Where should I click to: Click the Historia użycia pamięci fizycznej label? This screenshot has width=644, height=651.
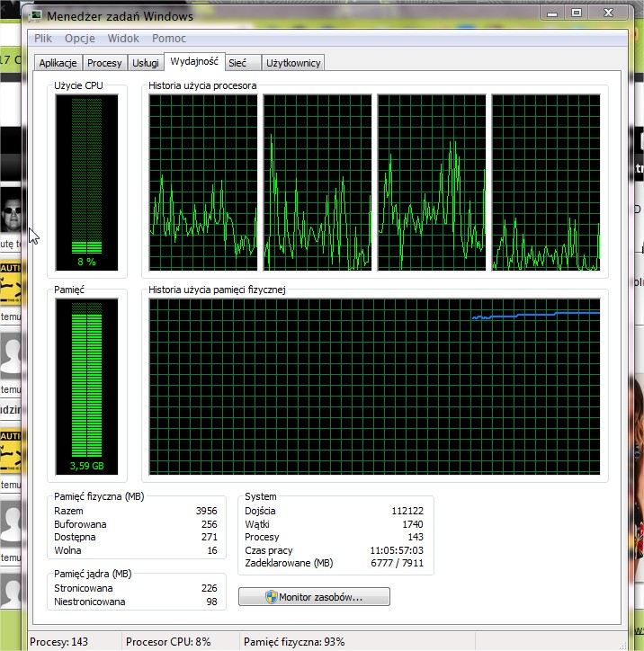(x=217, y=290)
